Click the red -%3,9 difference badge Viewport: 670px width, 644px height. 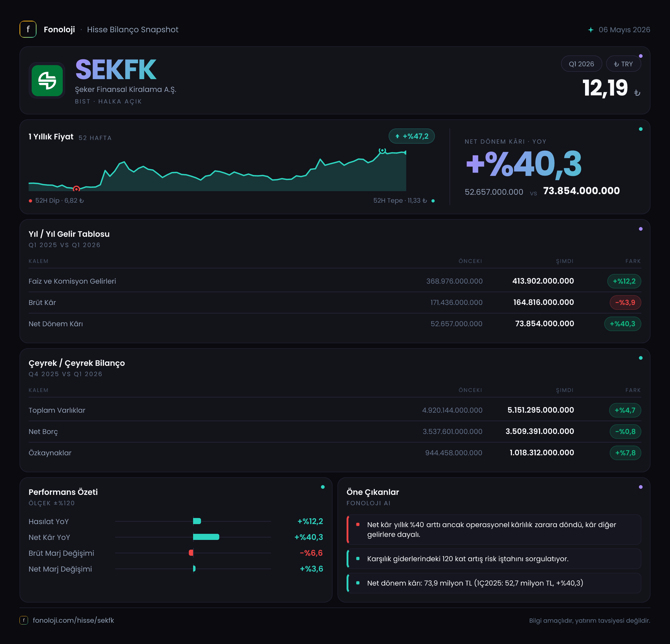point(625,302)
